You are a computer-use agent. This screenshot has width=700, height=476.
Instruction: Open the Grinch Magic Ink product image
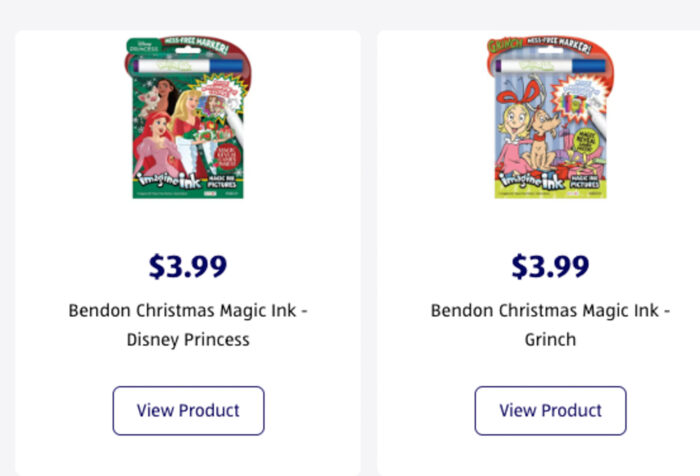[549, 118]
